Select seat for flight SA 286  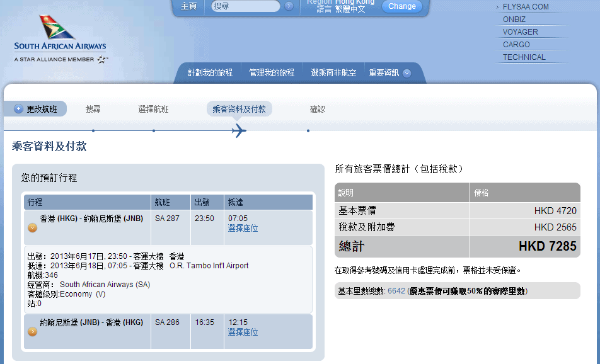point(243,332)
